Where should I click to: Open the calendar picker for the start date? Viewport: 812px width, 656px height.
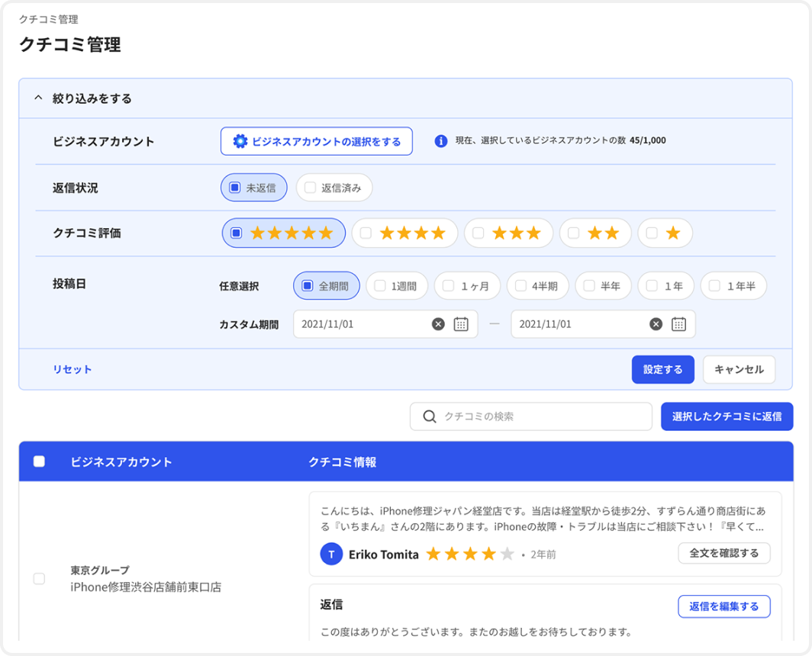coord(460,323)
